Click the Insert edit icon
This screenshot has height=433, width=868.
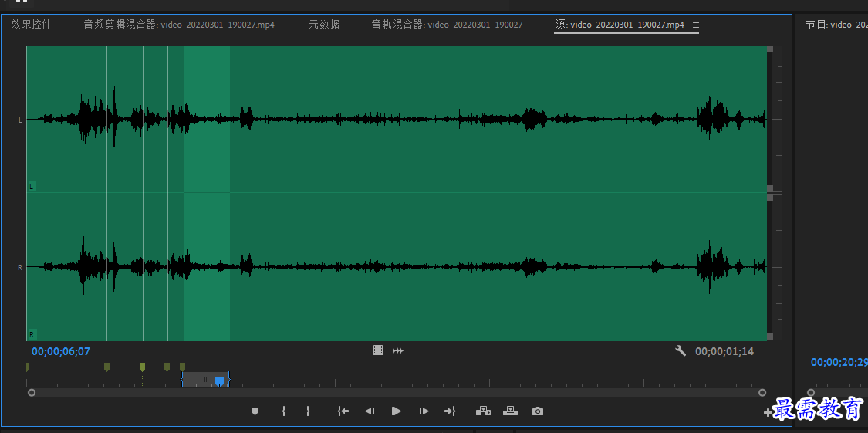click(483, 411)
